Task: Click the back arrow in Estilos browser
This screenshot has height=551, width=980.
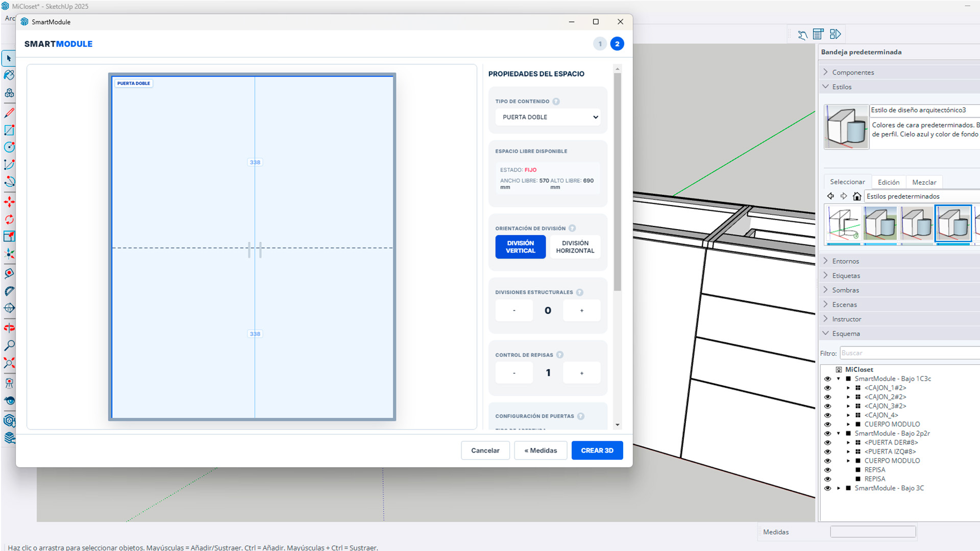Action: pyautogui.click(x=830, y=196)
